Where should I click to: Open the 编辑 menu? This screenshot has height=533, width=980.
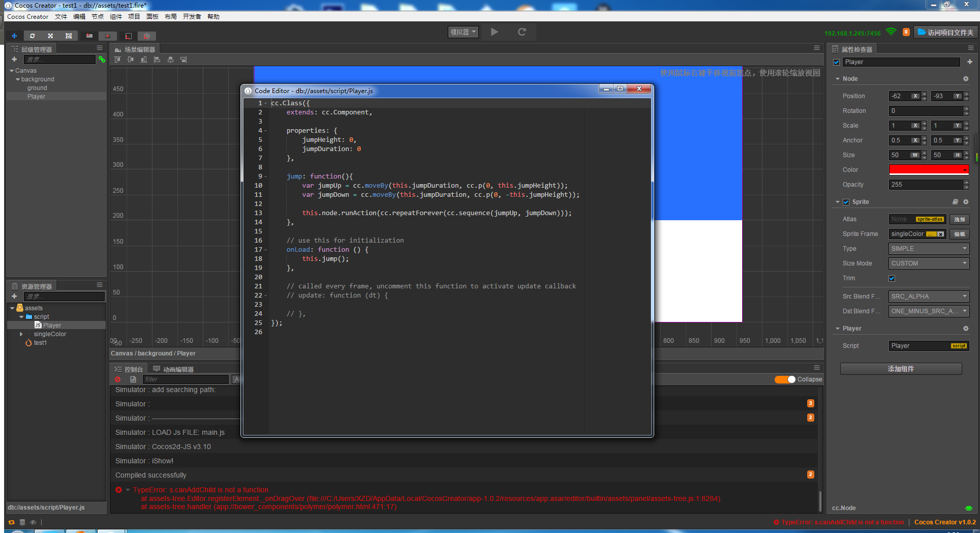click(79, 17)
